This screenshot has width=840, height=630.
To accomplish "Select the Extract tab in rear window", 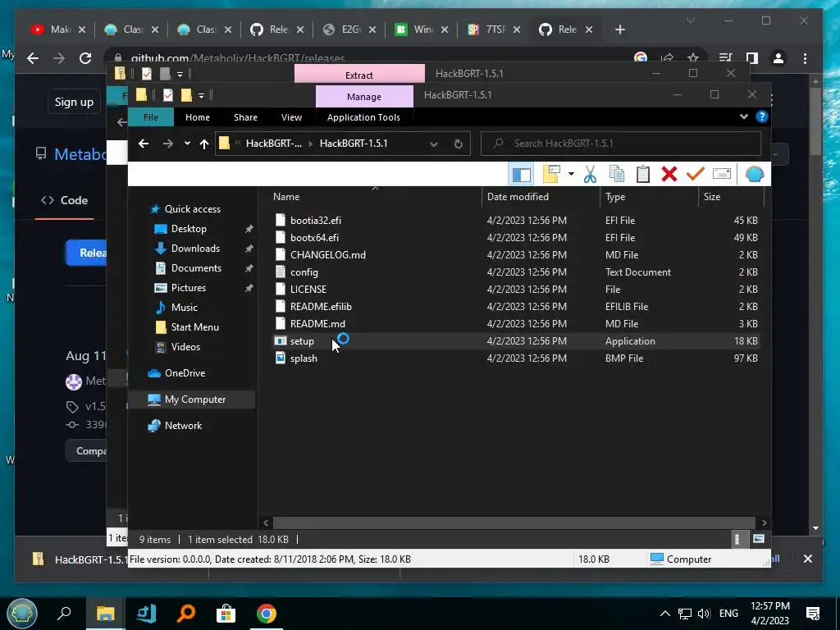I will tap(359, 75).
